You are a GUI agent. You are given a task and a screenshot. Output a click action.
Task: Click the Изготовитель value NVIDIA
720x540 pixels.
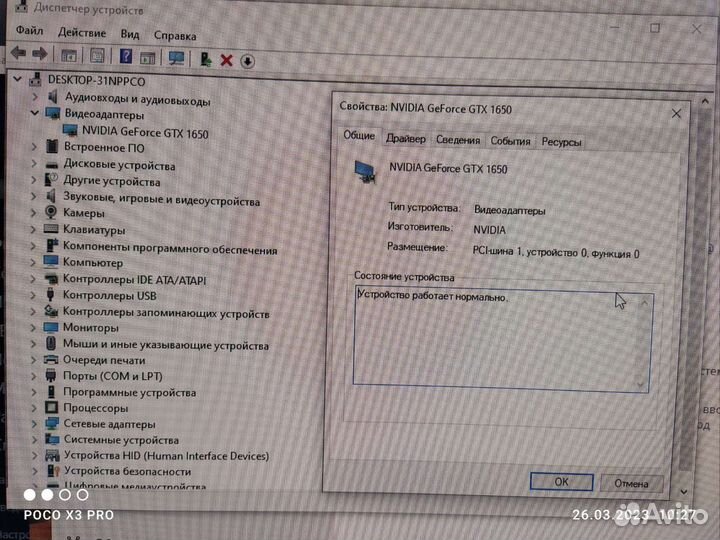point(489,230)
